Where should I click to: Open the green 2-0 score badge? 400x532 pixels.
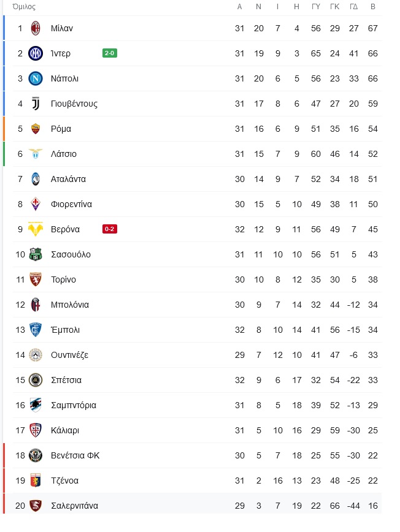(x=110, y=53)
